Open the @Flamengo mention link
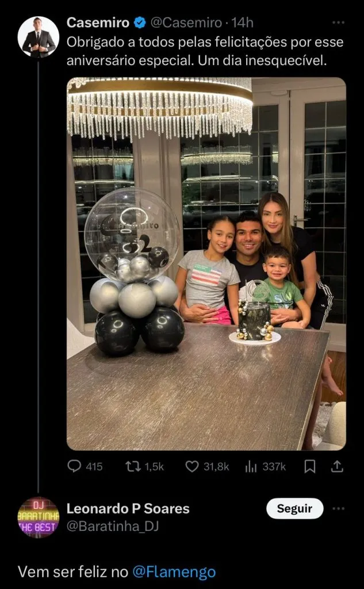364x589 pixels. click(174, 572)
